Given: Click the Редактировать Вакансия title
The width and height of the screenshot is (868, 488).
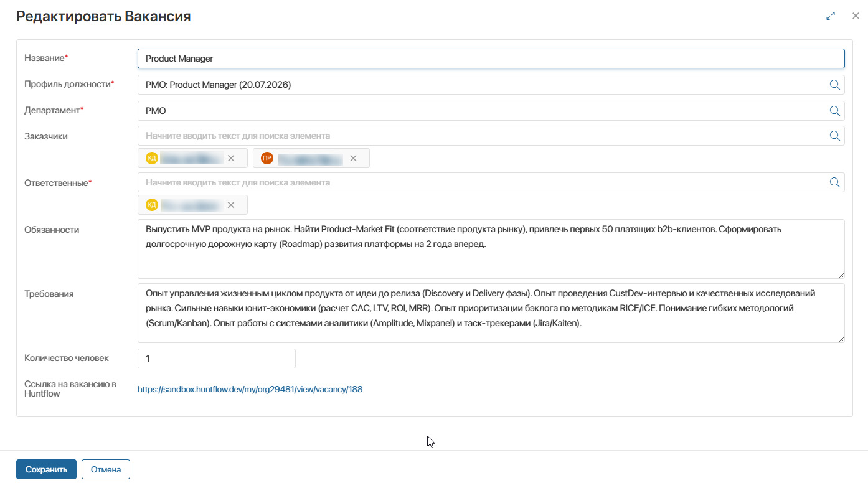Looking at the screenshot, I should coord(103,16).
